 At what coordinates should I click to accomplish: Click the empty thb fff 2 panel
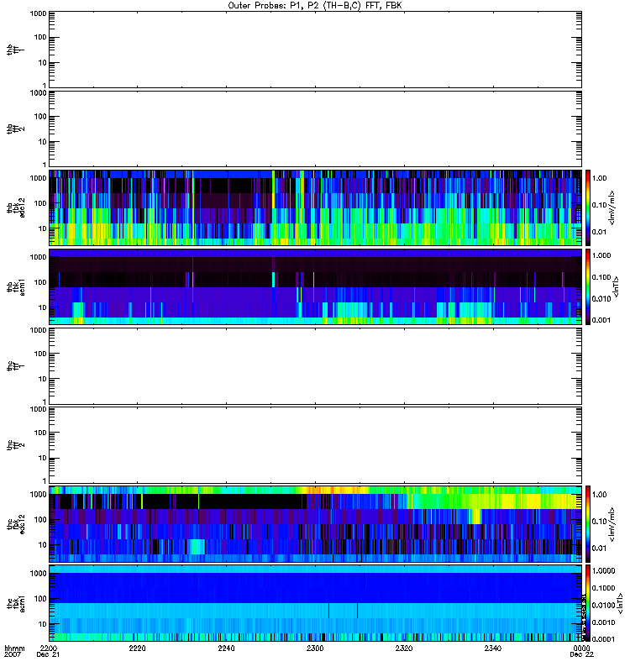[x=315, y=128]
